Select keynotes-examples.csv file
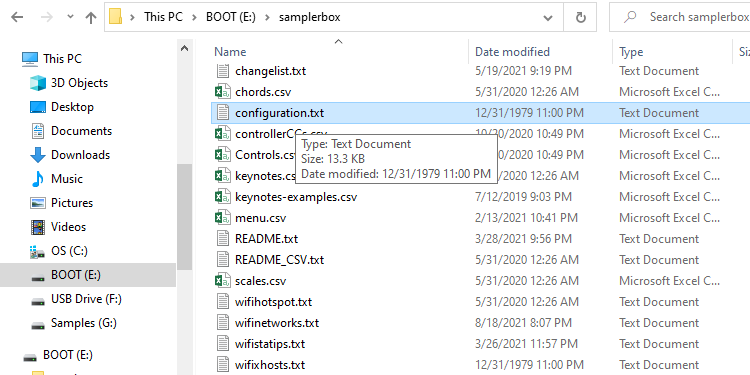This screenshot has width=750, height=375. click(x=296, y=197)
